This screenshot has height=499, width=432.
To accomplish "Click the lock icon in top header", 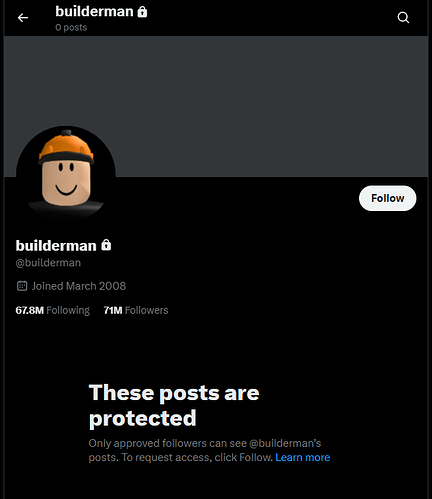I will coord(142,12).
